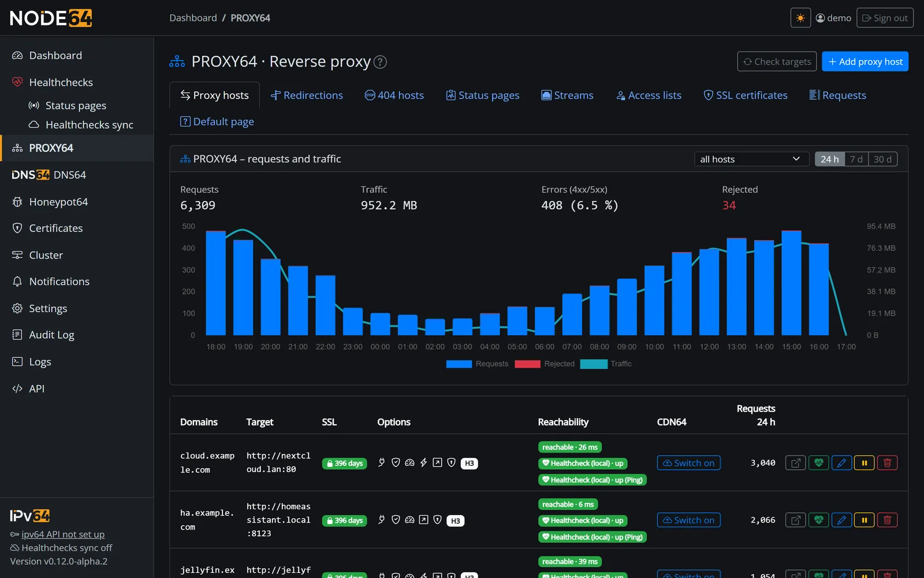Pause the cloud.example.com proxy host
This screenshot has height=578, width=924.
[x=865, y=463]
